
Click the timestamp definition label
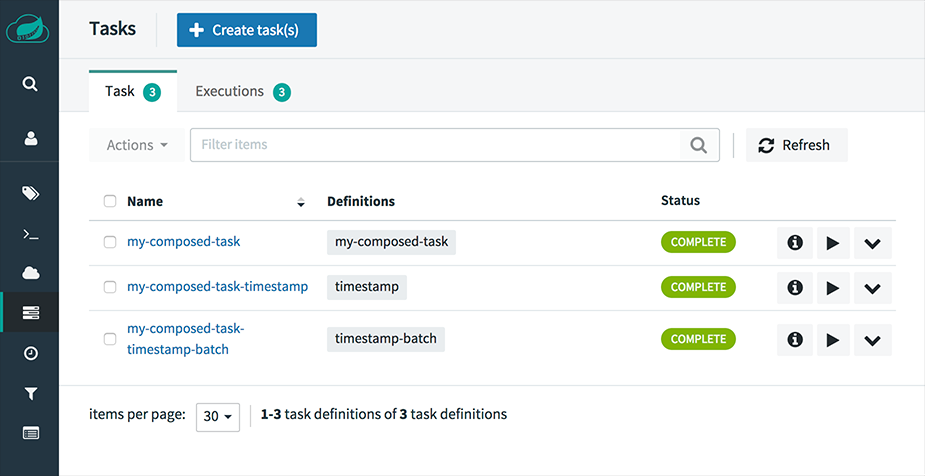tap(367, 287)
